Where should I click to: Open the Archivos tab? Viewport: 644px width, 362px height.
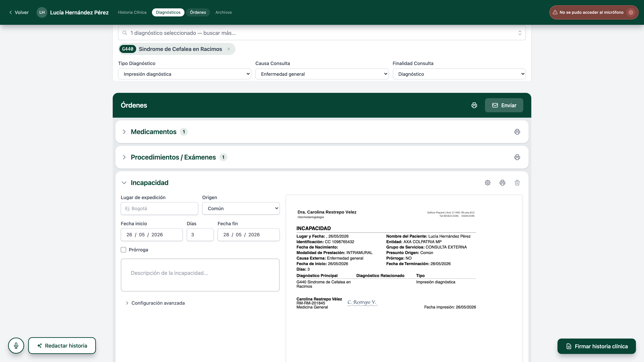(x=224, y=12)
